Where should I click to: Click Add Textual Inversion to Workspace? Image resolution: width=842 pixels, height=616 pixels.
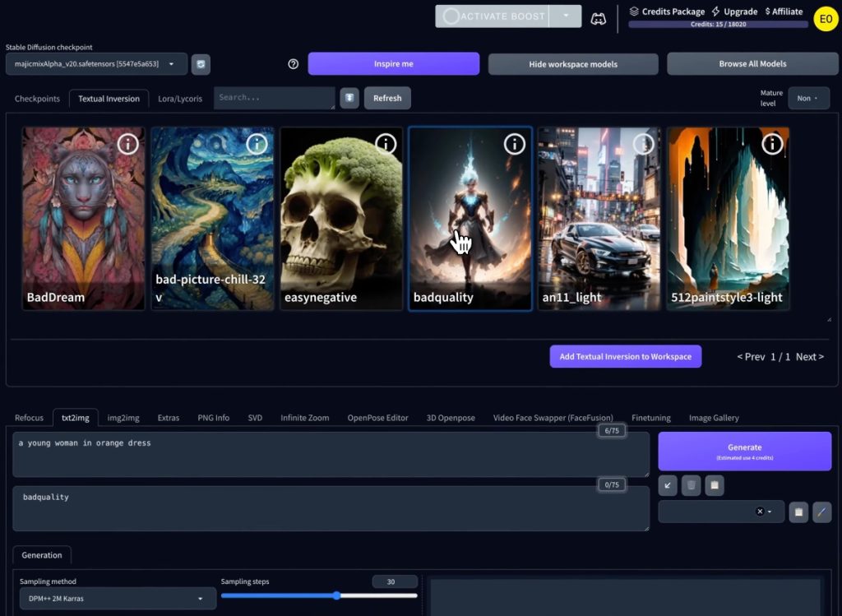pyautogui.click(x=625, y=356)
